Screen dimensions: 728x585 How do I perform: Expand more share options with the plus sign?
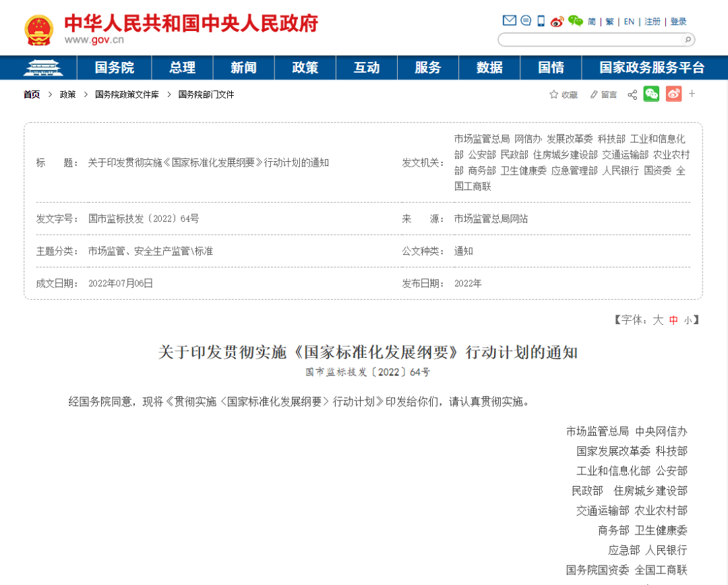(692, 94)
